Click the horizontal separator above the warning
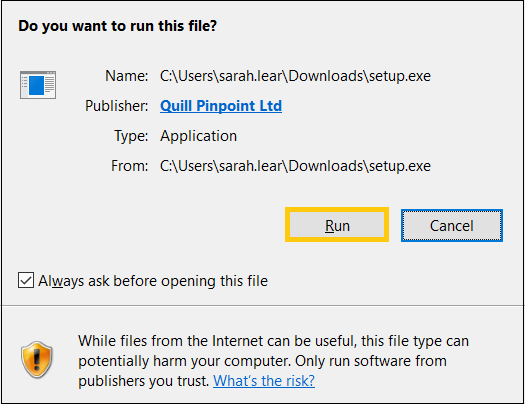This screenshot has width=525, height=404. coord(262,305)
